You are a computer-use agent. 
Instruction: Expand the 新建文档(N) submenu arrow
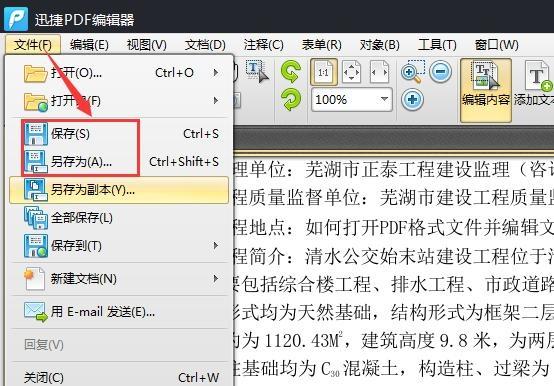[x=216, y=279]
